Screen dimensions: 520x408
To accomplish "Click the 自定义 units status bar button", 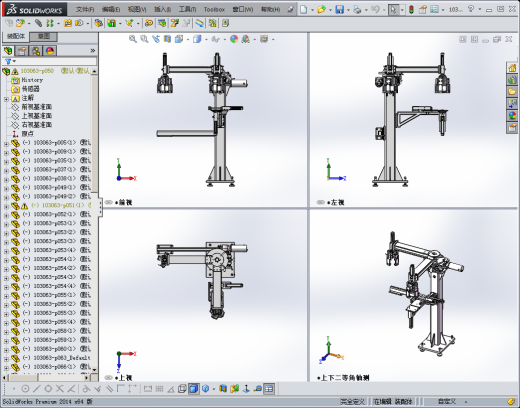I will point(447,402).
